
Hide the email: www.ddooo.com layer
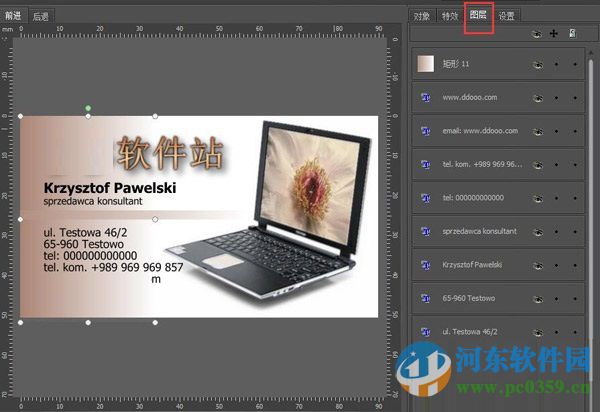(x=538, y=132)
